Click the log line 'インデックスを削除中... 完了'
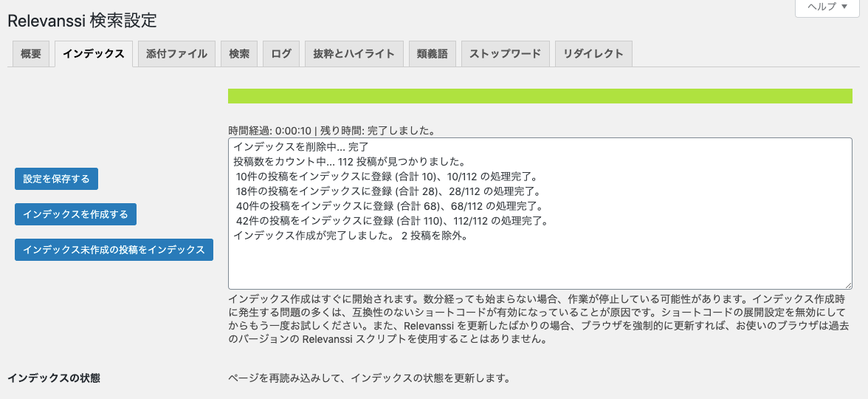The height and width of the screenshot is (399, 868). pos(301,147)
